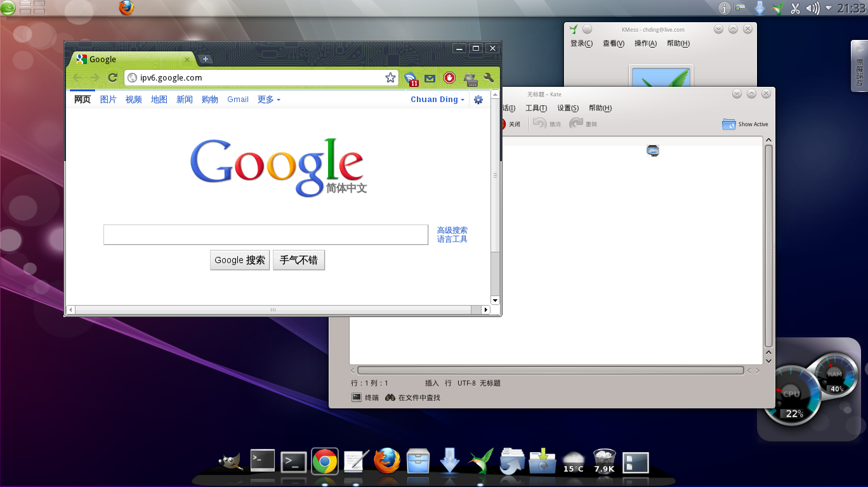Open KMess 帮助(H) menu
This screenshot has height=487, width=868.
click(x=678, y=43)
